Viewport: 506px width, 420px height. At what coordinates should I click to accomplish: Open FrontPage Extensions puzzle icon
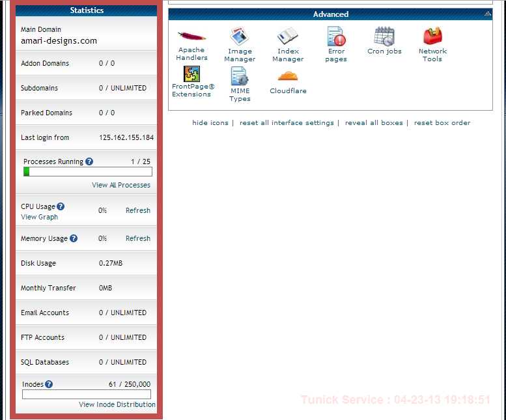pos(191,74)
